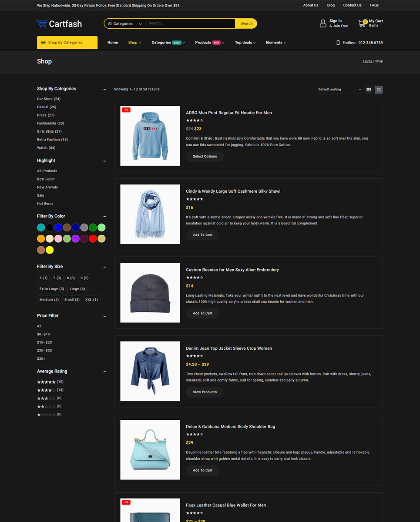Click Select Options for ADRO hoodie

pyautogui.click(x=205, y=157)
